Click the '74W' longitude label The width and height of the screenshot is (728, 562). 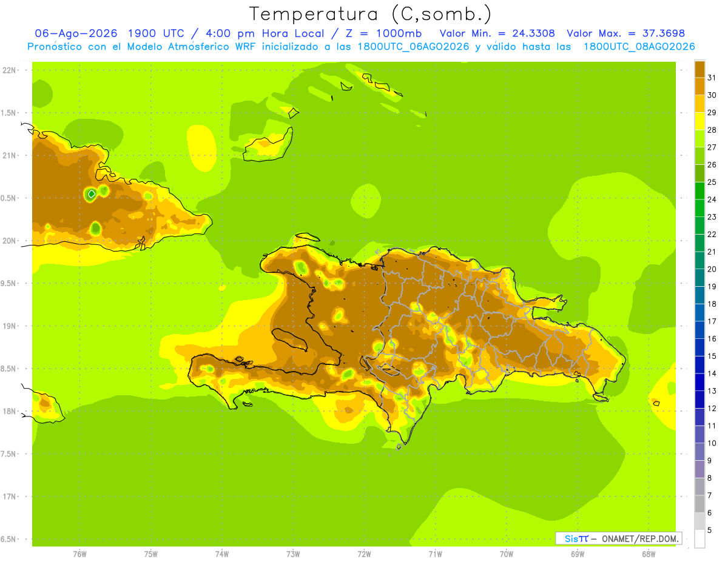point(222,554)
